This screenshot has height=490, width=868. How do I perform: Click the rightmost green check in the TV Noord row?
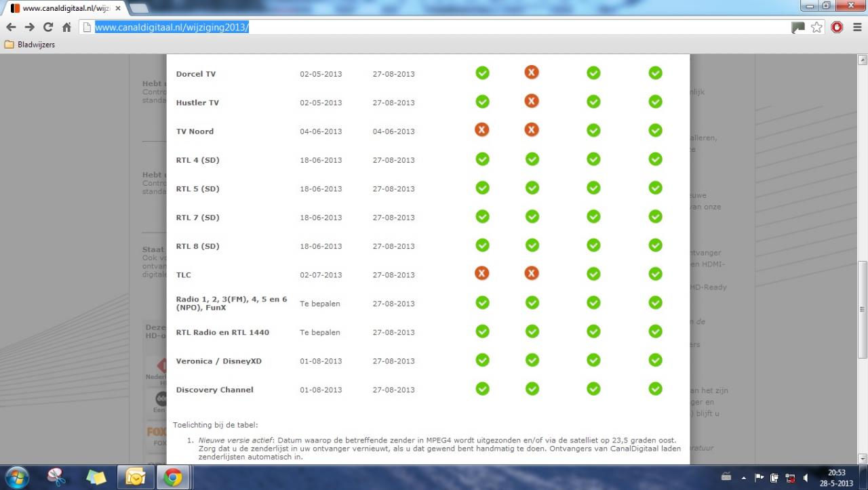pos(655,130)
